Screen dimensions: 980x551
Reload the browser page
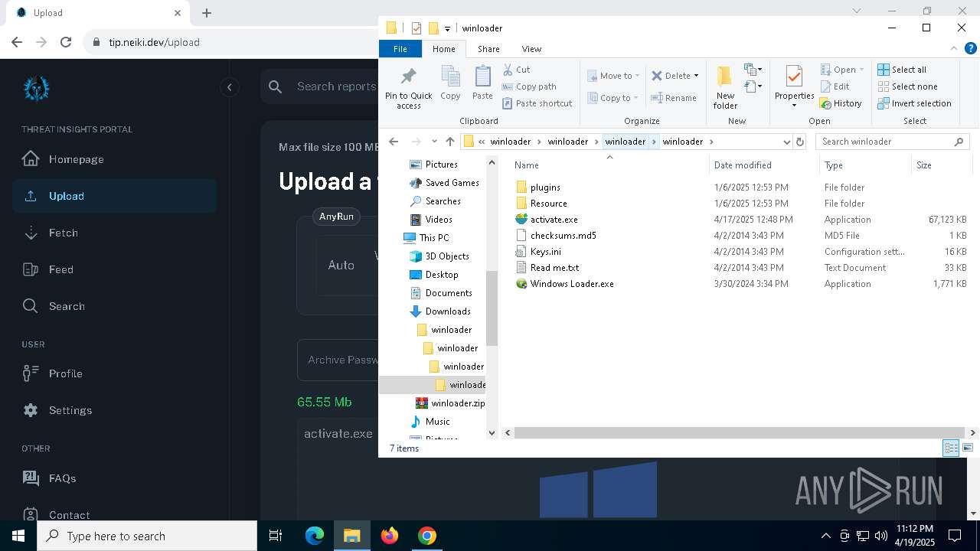click(x=66, y=42)
